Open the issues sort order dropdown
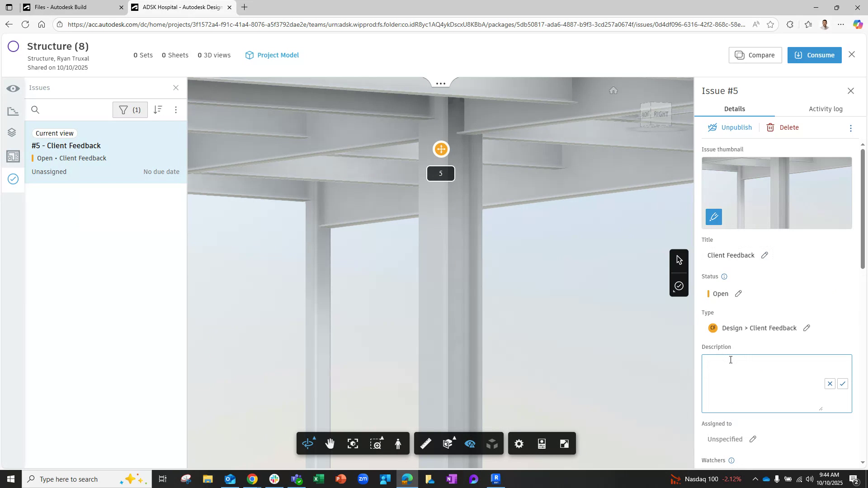The width and height of the screenshot is (868, 488). click(x=158, y=109)
